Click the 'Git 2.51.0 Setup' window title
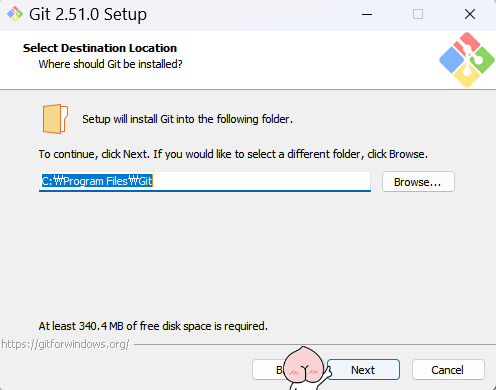 click(88, 14)
